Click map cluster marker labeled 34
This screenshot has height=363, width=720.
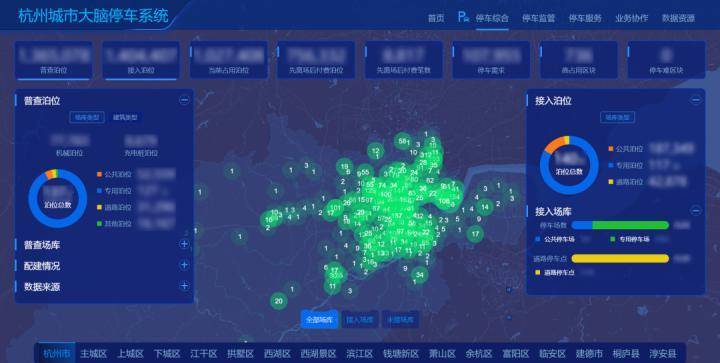(419, 275)
